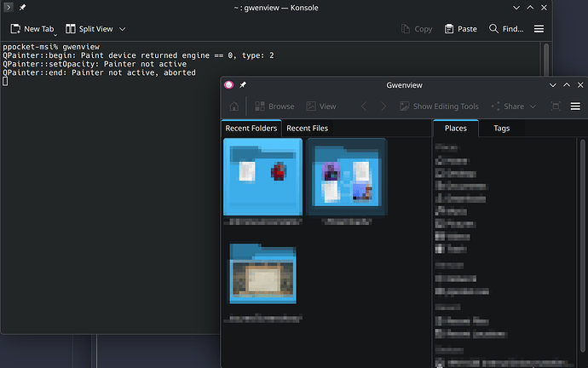Image resolution: width=588 pixels, height=368 pixels.
Task: Switch to Browse mode in Gwenview
Action: 274,106
